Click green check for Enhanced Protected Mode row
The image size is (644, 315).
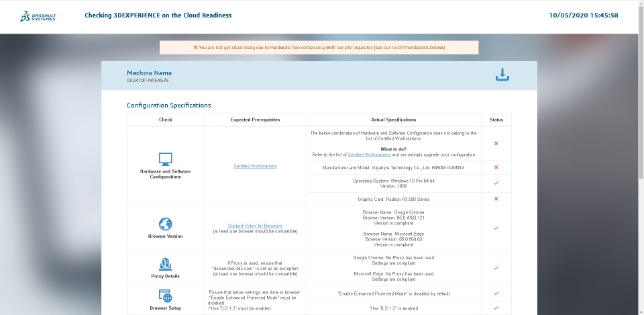click(x=496, y=294)
